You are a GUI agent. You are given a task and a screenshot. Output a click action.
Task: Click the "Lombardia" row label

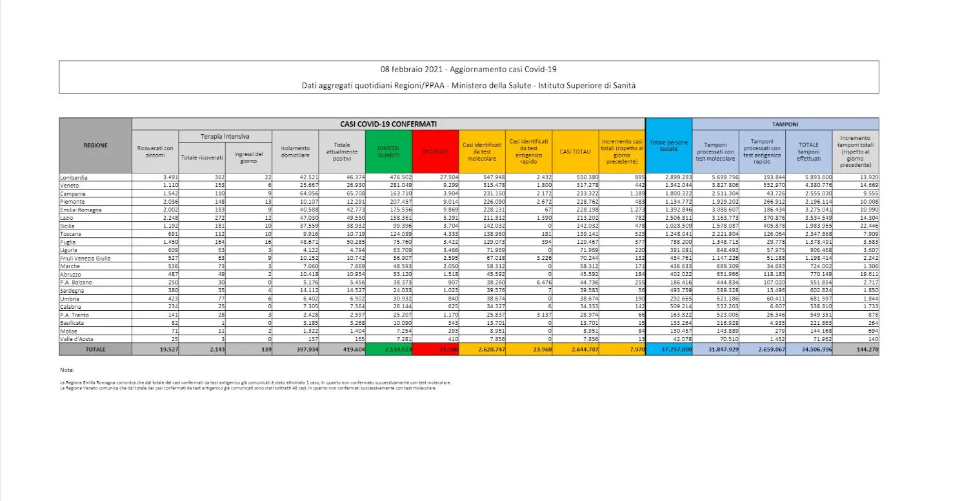[95, 177]
